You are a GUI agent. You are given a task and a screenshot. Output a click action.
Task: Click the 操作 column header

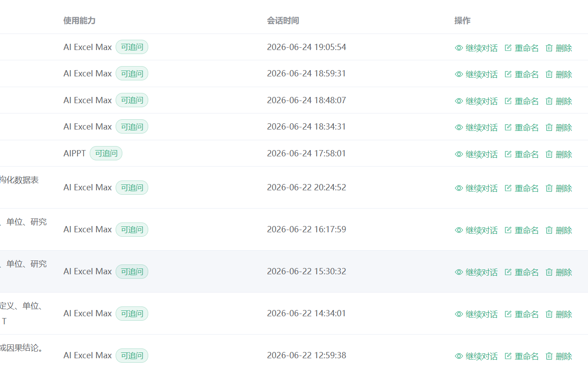pos(463,21)
